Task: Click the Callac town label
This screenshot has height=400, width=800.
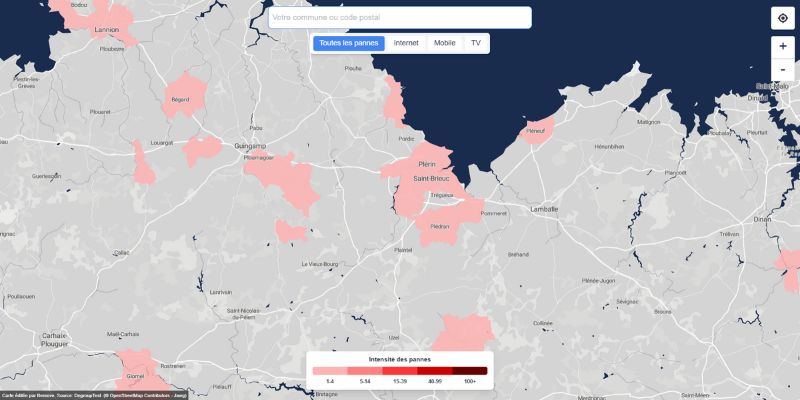Action: click(121, 253)
